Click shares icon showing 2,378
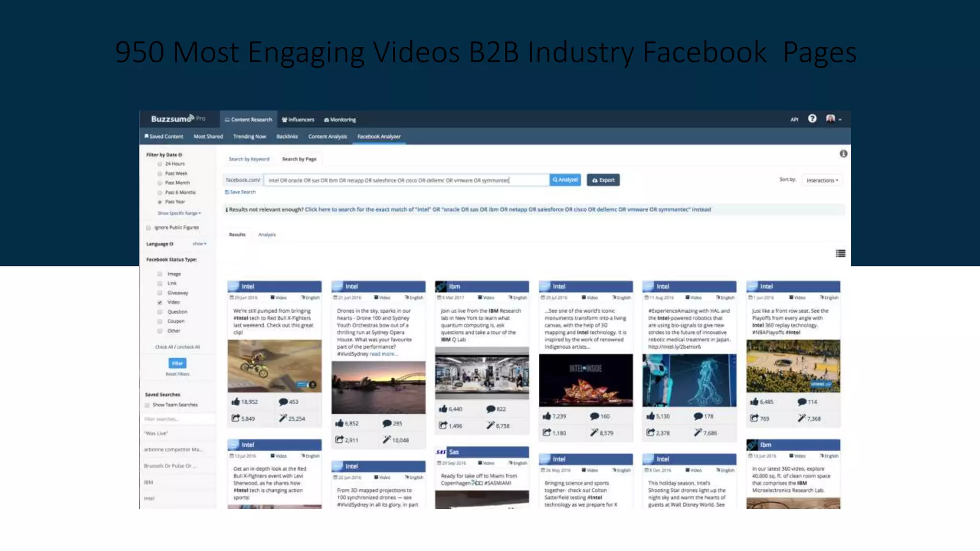This screenshot has width=980, height=551. (651, 432)
